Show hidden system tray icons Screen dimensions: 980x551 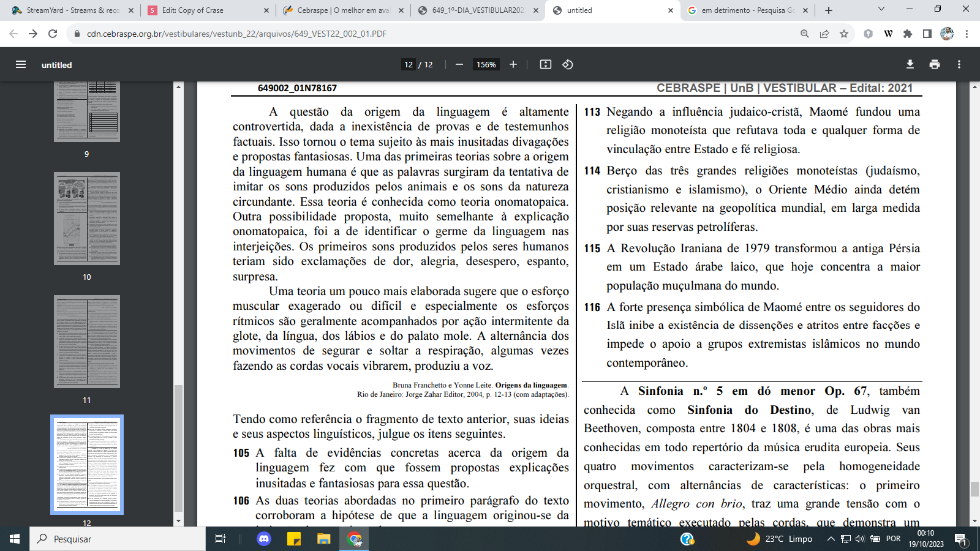point(831,539)
